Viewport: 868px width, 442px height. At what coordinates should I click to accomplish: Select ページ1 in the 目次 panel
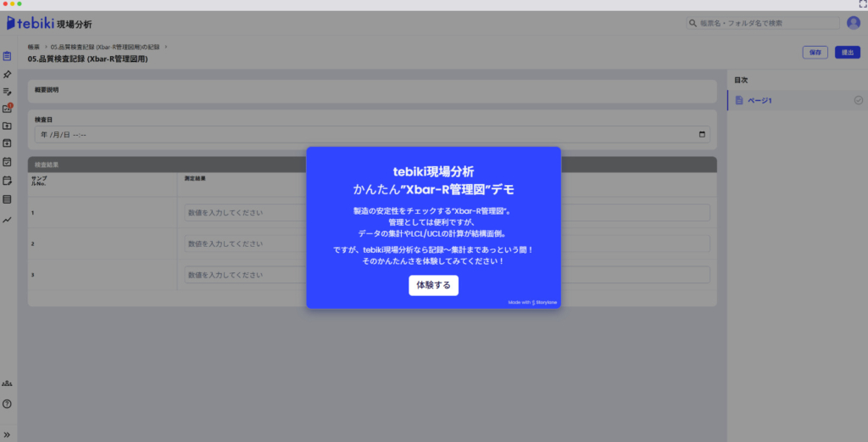tap(759, 101)
